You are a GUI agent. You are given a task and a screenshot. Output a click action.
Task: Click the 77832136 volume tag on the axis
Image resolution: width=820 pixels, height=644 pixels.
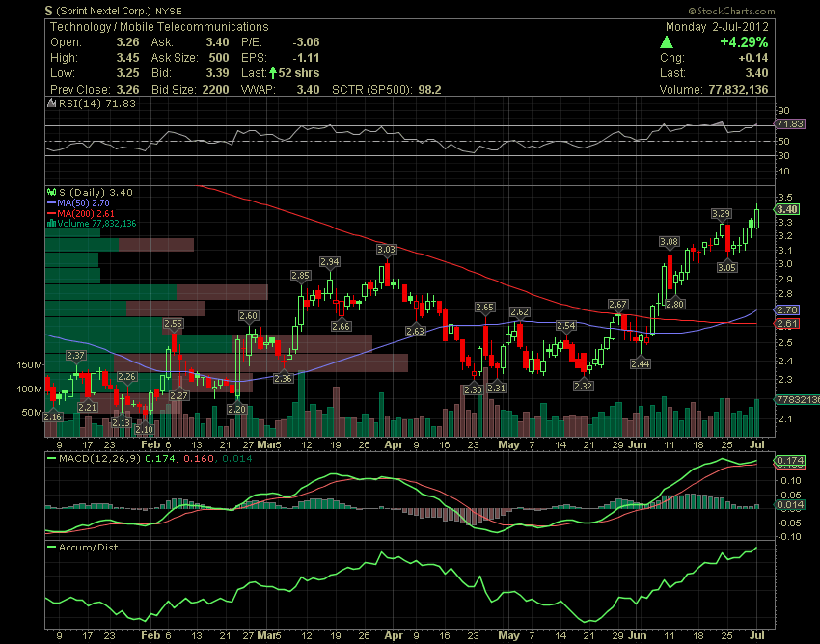coord(797,399)
